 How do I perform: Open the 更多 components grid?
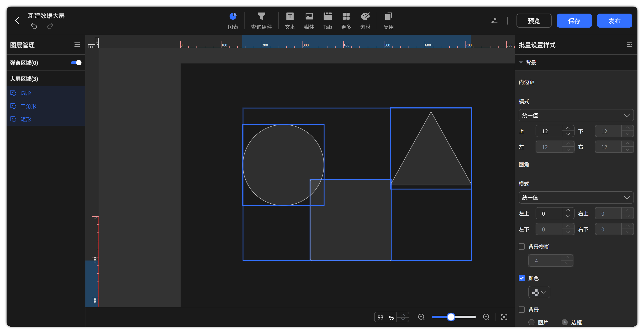(x=346, y=21)
